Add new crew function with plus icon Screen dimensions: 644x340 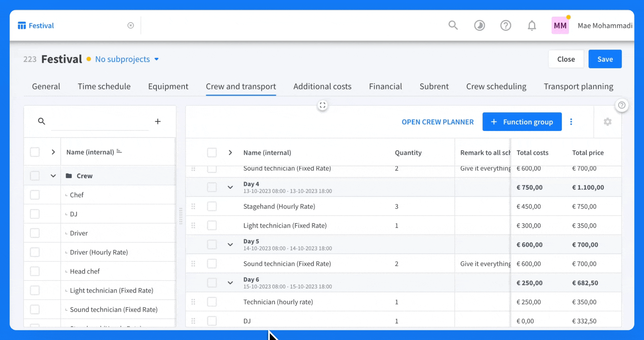pos(158,121)
